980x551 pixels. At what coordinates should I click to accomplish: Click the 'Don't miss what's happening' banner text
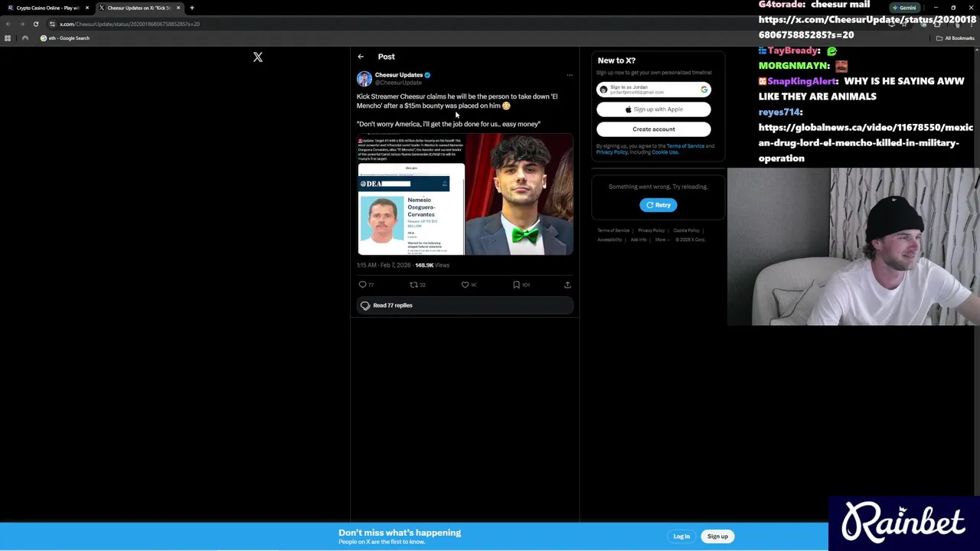tap(400, 533)
